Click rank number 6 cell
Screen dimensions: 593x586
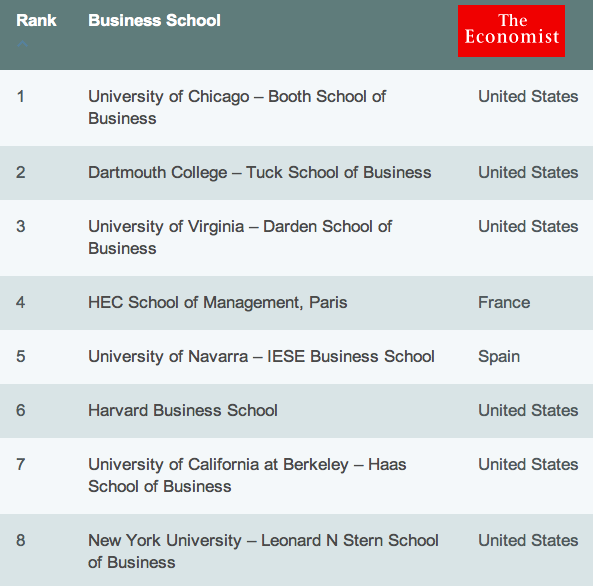(21, 410)
